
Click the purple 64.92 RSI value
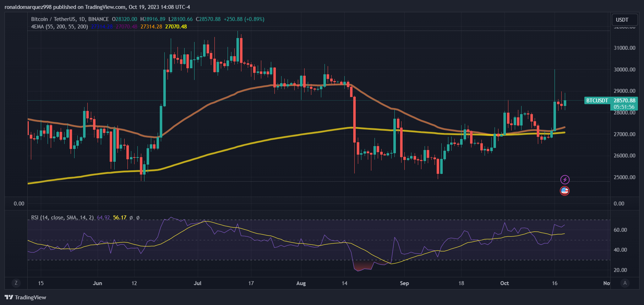coord(103,218)
